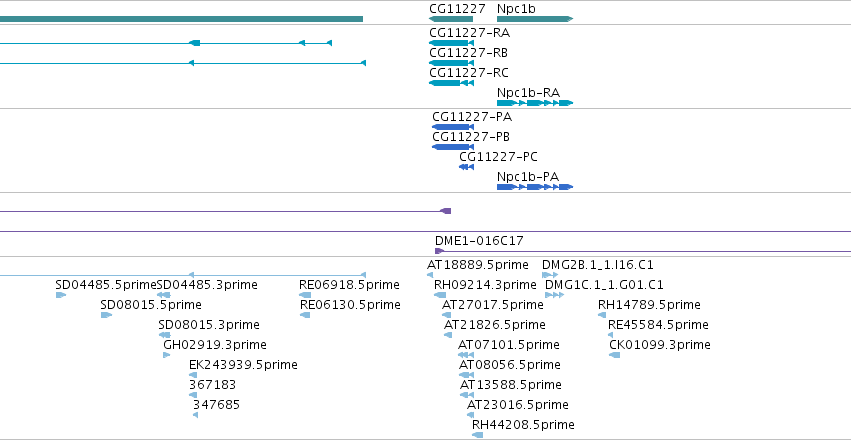
Task: Open the CG11227-PA label
Action: pyautogui.click(x=472, y=117)
